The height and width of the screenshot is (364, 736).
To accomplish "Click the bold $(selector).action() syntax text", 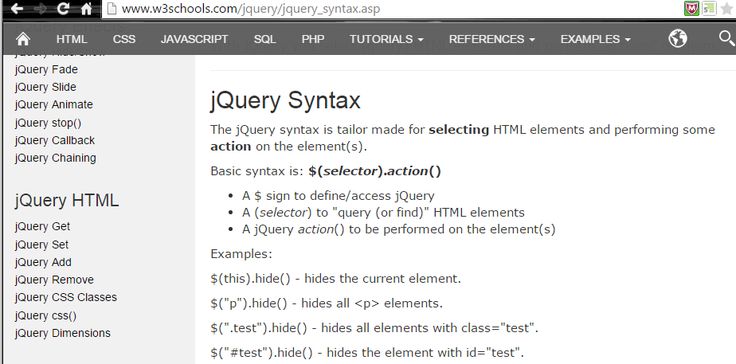I will 375,171.
